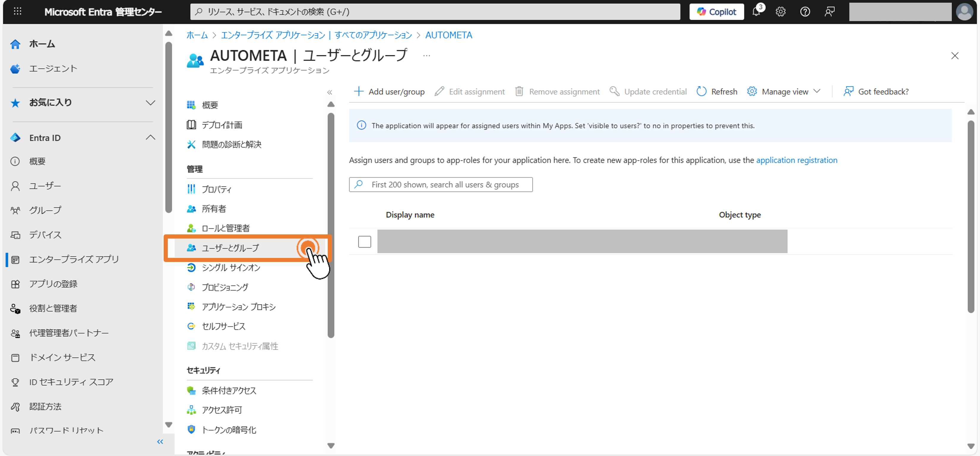The width and height of the screenshot is (980, 456).
Task: Open the application registration link
Action: (x=797, y=160)
